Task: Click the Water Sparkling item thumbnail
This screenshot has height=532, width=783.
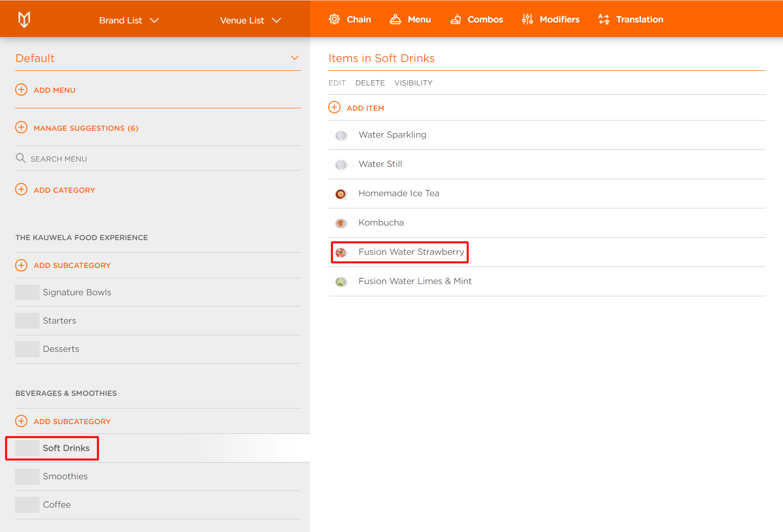Action: point(341,135)
